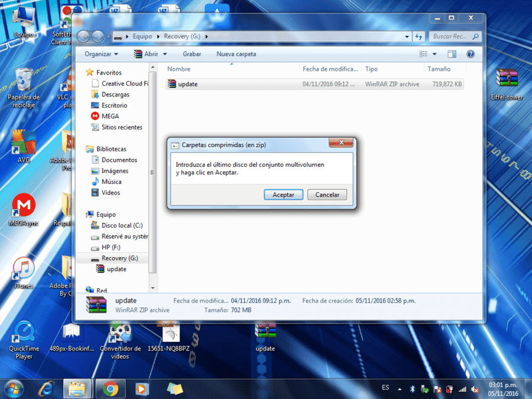Open the media player taskbar icon
The height and width of the screenshot is (399, 532).
point(141,389)
